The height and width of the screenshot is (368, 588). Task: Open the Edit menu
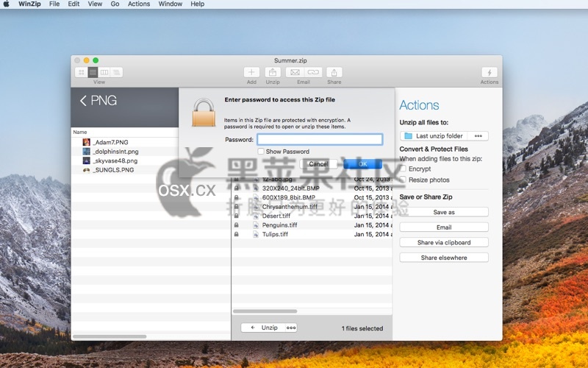[73, 4]
